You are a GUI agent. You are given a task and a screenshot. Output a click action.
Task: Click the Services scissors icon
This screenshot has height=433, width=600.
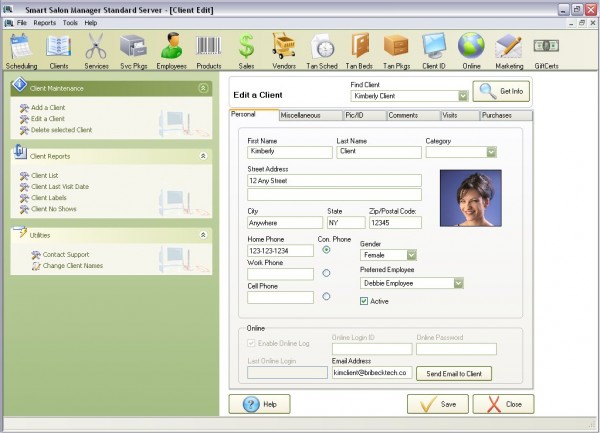tap(96, 46)
